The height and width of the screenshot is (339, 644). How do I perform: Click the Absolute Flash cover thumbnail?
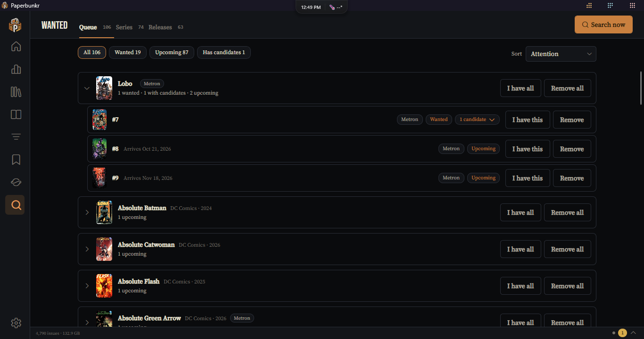(104, 286)
